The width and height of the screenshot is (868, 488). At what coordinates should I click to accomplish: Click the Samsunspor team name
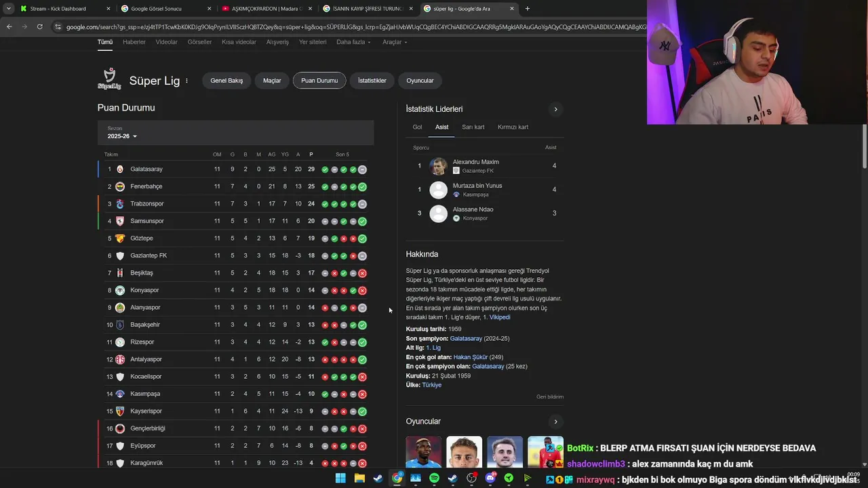point(147,221)
